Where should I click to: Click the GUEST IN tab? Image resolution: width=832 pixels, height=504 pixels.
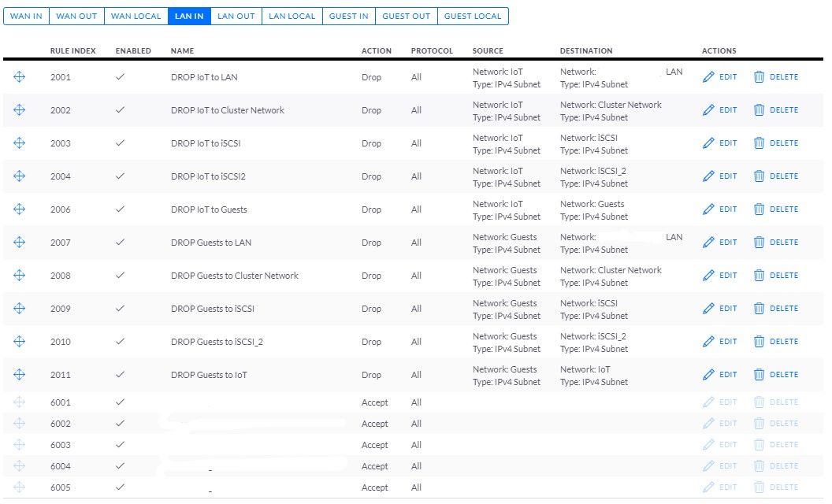tap(348, 16)
